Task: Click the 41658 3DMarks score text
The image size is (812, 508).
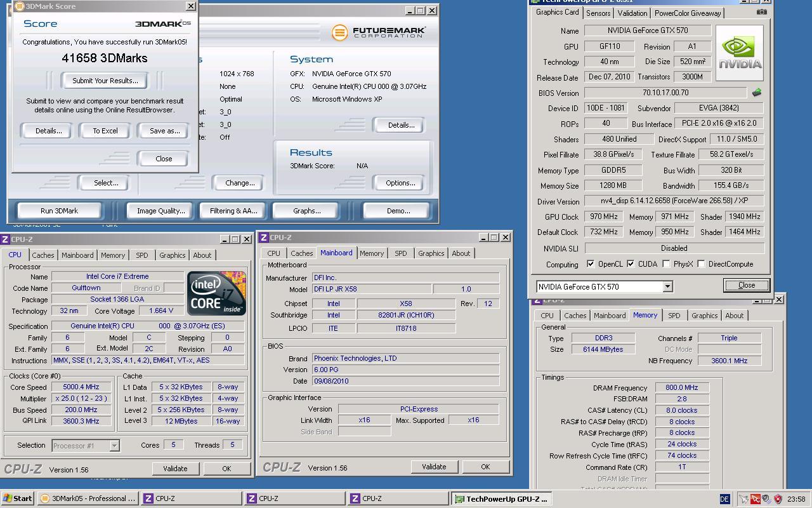Action: click(105, 58)
